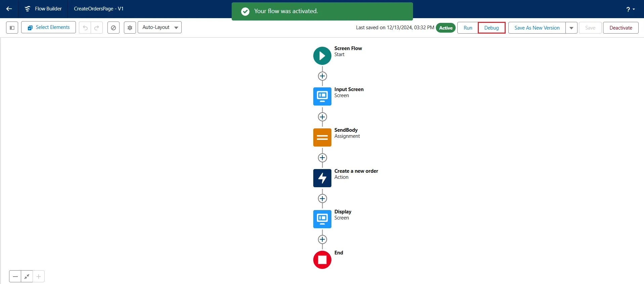Click the fit-to-view canvas icon
Screen dimensions: 644x284
[x=27, y=276]
